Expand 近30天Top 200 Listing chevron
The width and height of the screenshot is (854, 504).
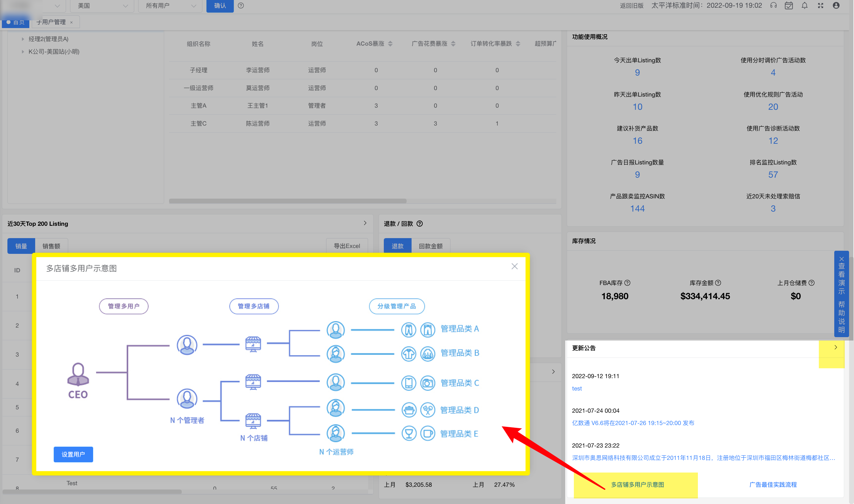365,223
